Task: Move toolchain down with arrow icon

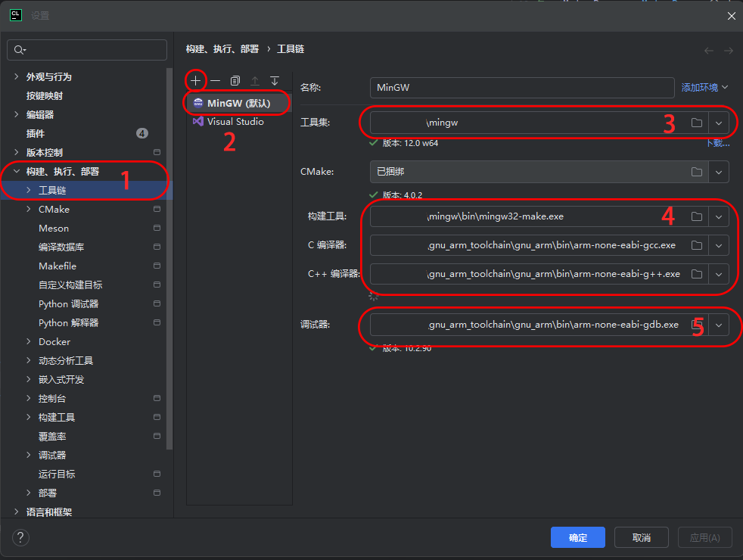Action: 275,80
